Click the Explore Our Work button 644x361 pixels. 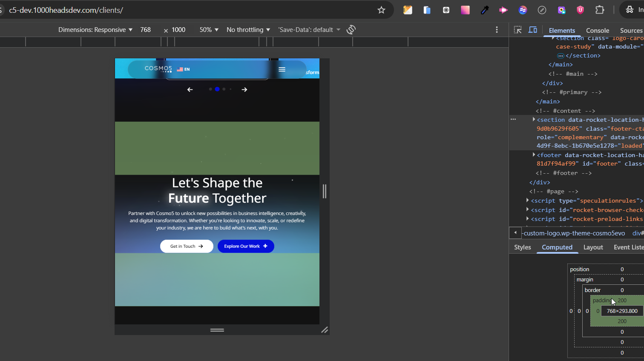246,246
